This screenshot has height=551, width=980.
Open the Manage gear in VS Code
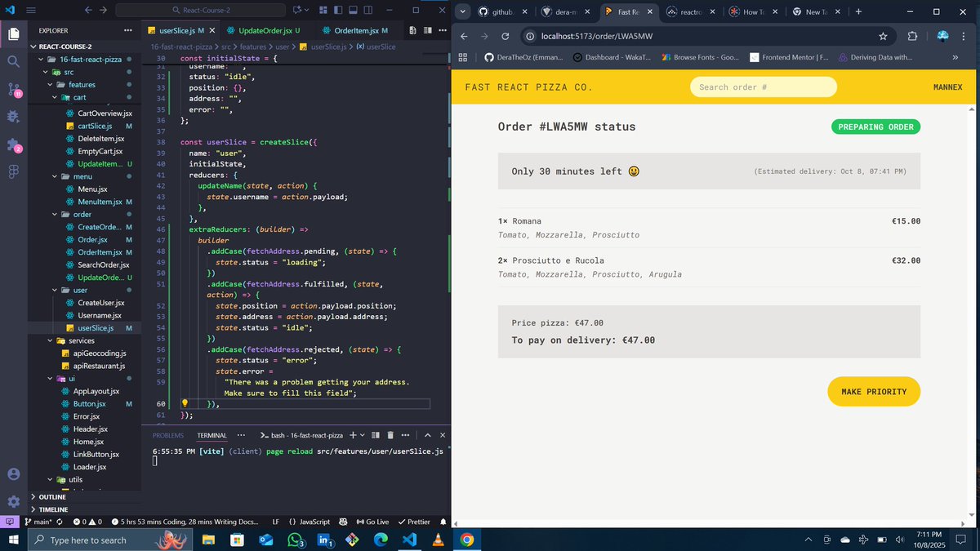[13, 501]
